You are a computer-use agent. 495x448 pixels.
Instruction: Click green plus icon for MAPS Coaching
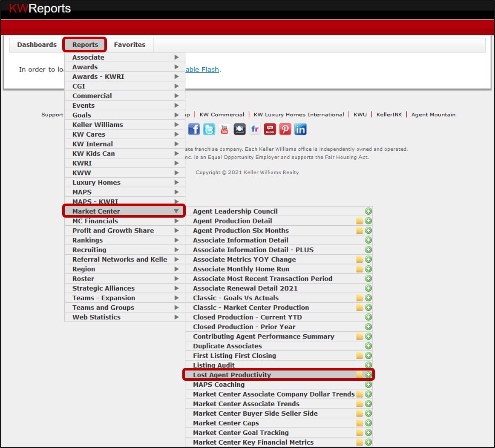pos(368,385)
